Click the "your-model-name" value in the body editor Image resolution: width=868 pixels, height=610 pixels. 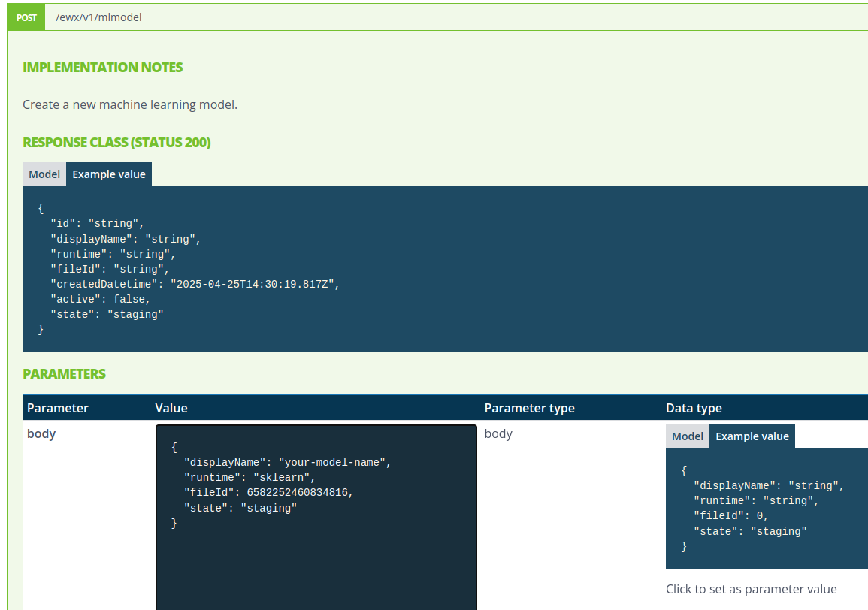click(x=331, y=462)
